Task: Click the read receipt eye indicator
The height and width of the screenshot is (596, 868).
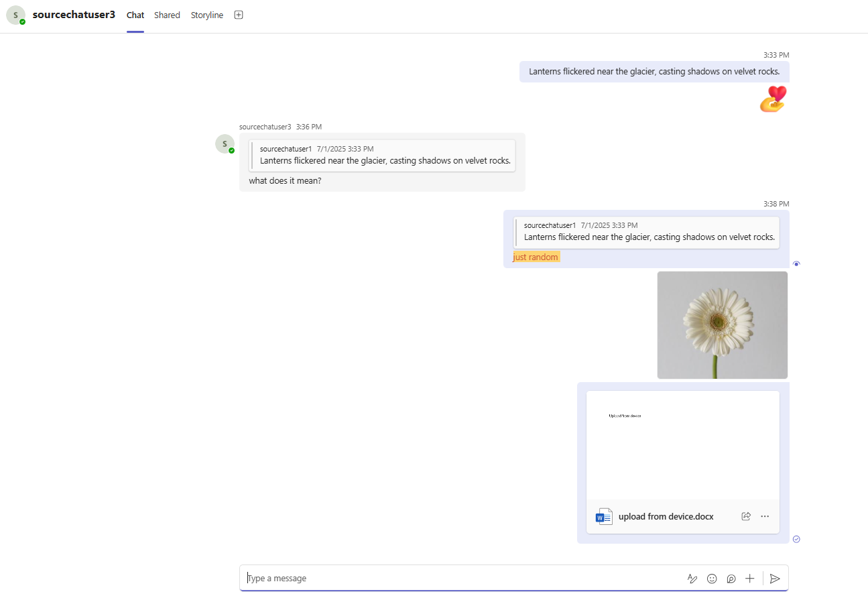Action: [796, 263]
